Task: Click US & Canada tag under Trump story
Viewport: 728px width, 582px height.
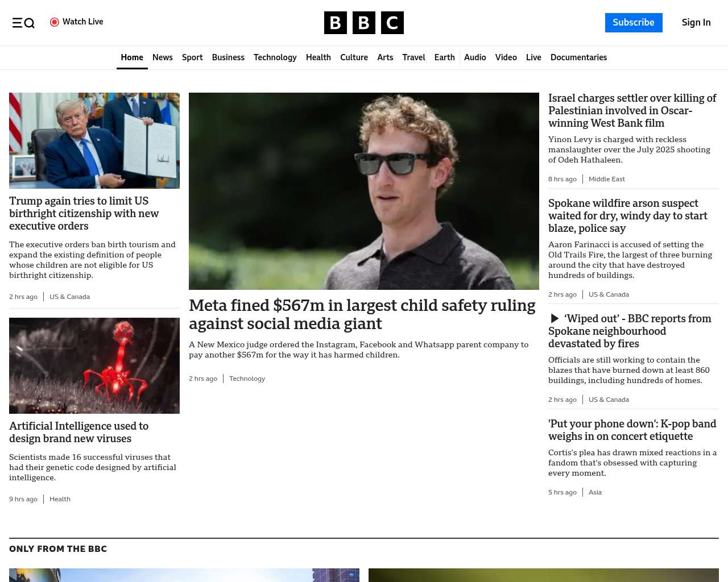Action: click(x=69, y=297)
